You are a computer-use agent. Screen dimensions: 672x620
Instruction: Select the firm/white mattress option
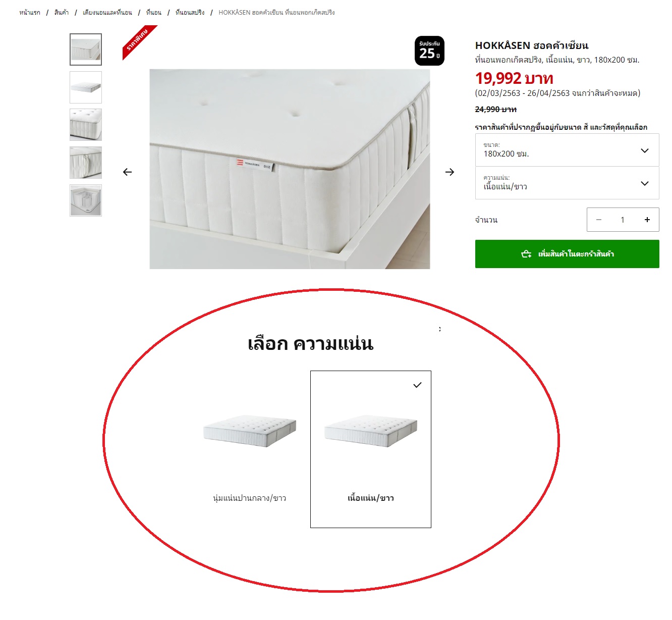pyautogui.click(x=371, y=449)
